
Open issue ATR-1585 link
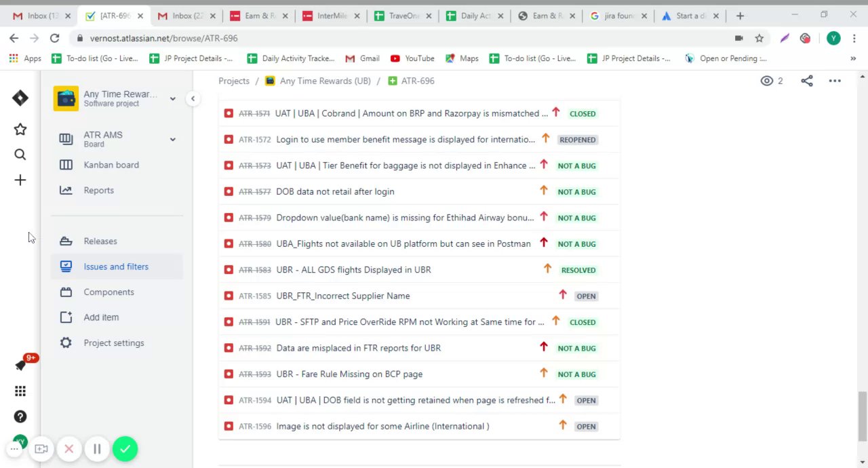(x=255, y=296)
